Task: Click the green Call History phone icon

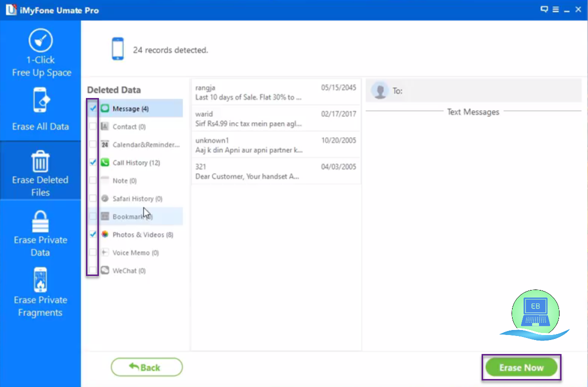Action: pyautogui.click(x=105, y=162)
